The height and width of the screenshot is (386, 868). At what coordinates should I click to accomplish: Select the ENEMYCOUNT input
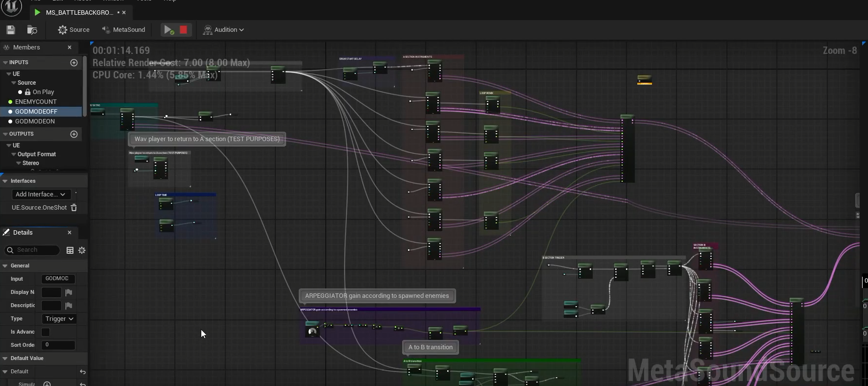[36, 102]
